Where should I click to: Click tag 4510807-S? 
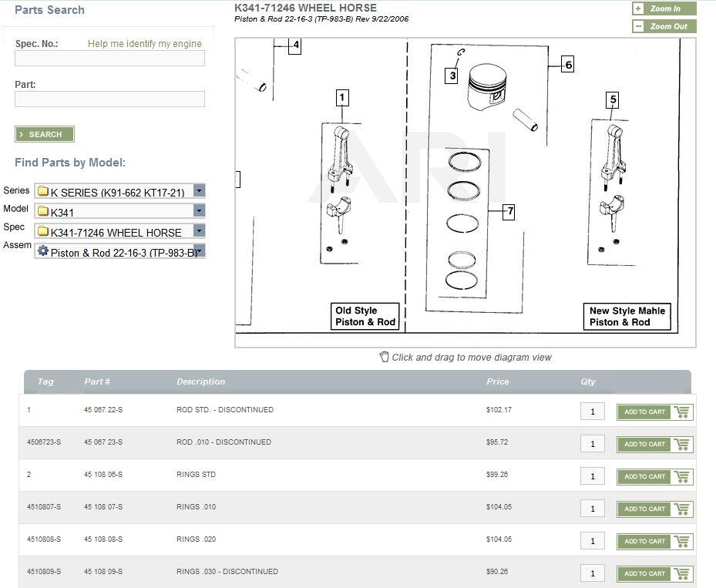point(44,507)
